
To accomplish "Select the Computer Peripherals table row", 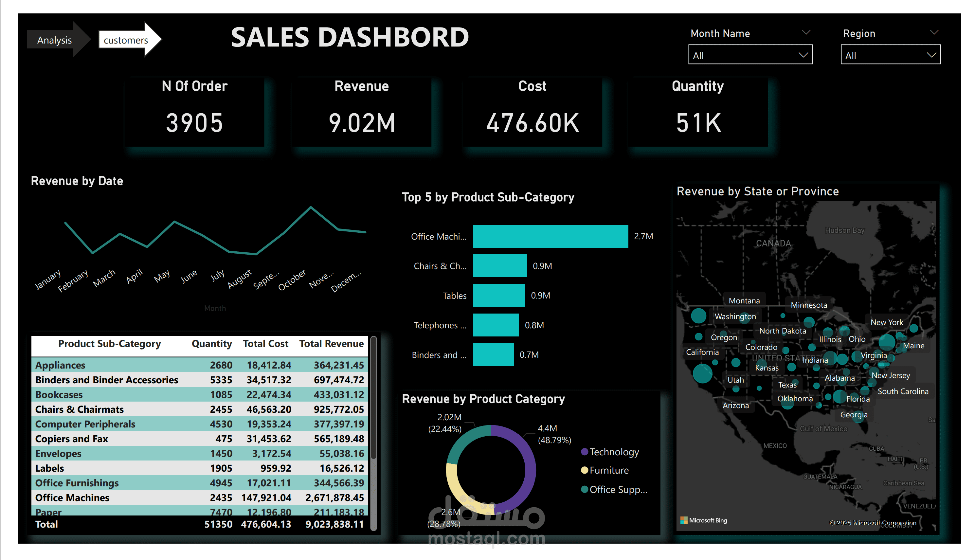I will pos(200,424).
